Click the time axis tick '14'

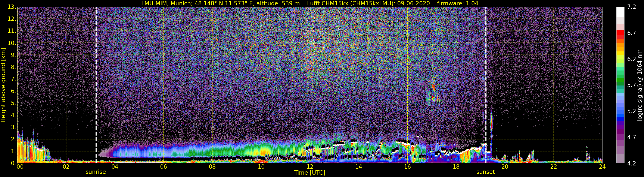358,167
